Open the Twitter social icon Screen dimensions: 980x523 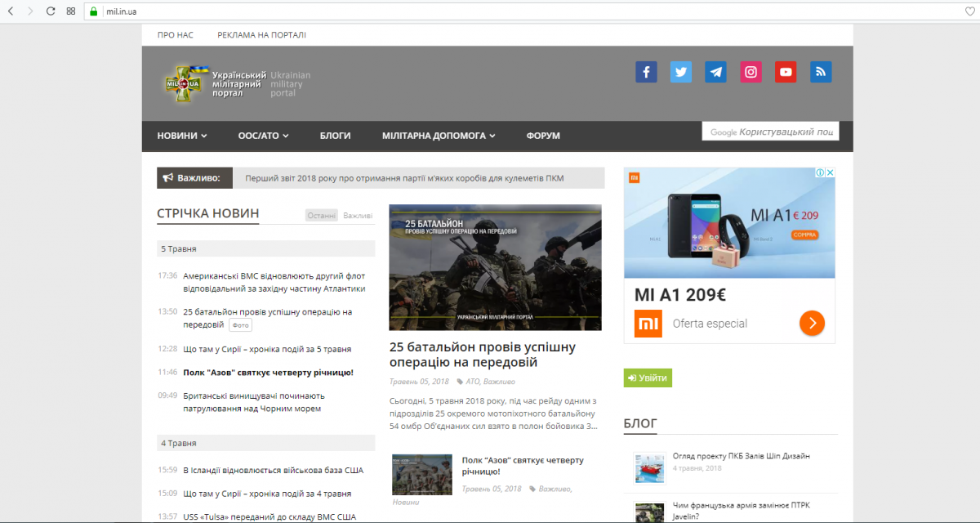tap(681, 72)
